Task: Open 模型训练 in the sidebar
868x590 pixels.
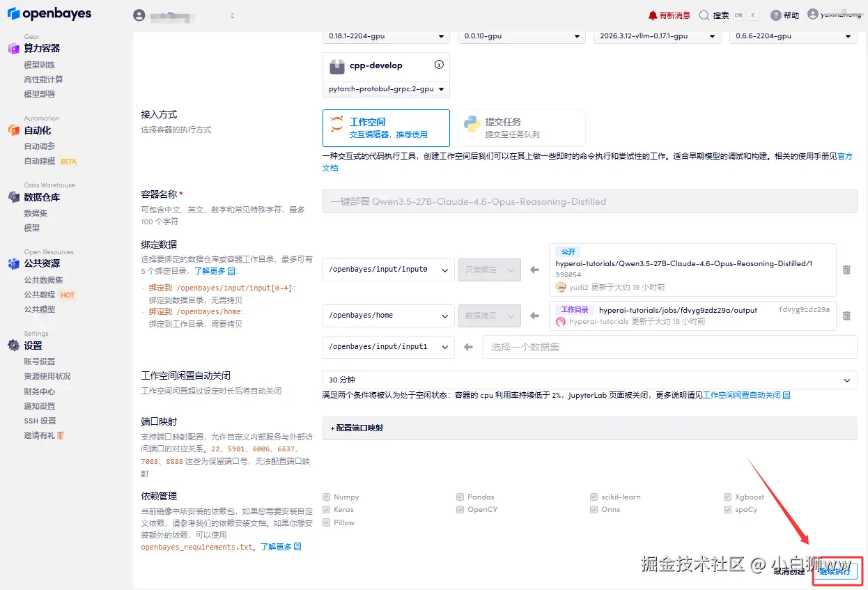Action: pos(39,65)
